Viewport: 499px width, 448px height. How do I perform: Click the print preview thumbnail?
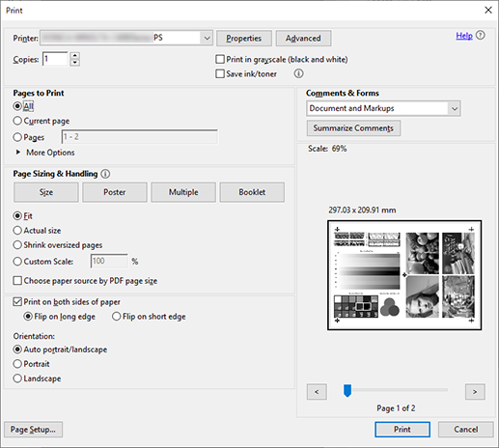point(404,275)
